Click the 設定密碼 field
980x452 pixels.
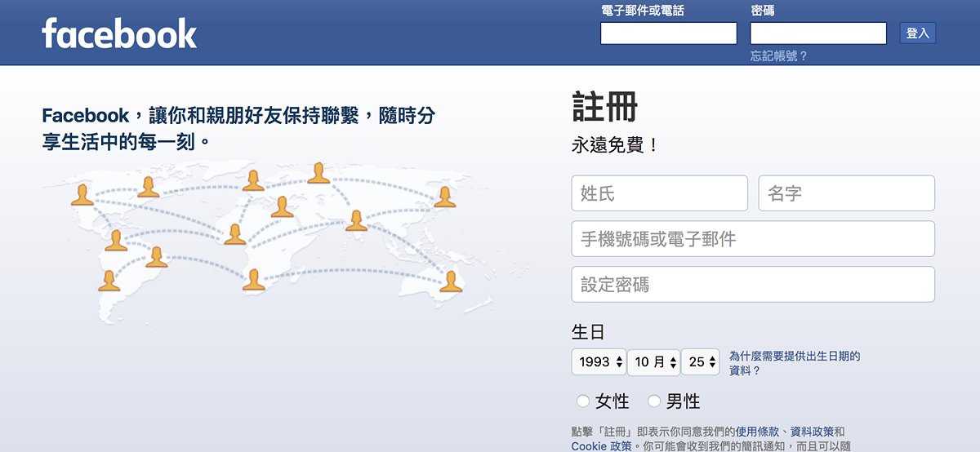pos(753,285)
